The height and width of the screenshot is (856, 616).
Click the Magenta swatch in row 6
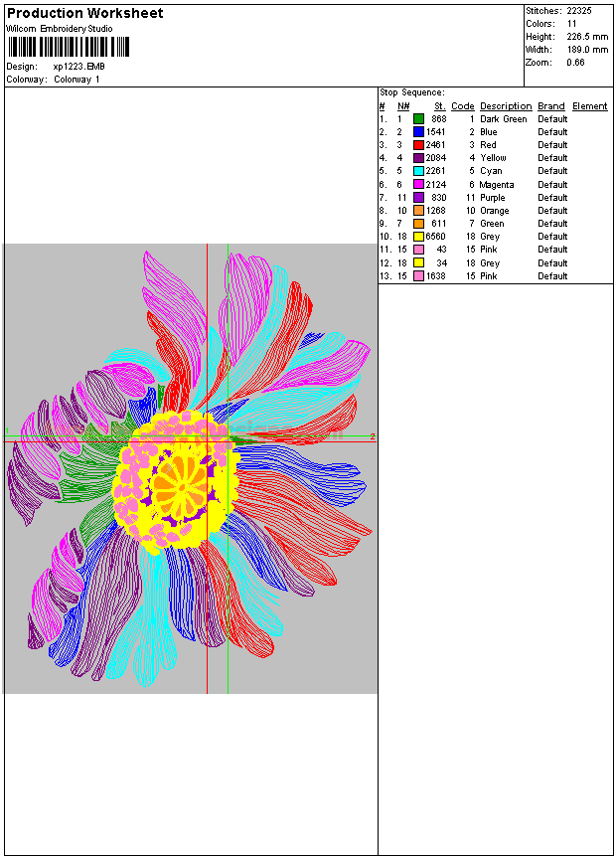(x=418, y=185)
